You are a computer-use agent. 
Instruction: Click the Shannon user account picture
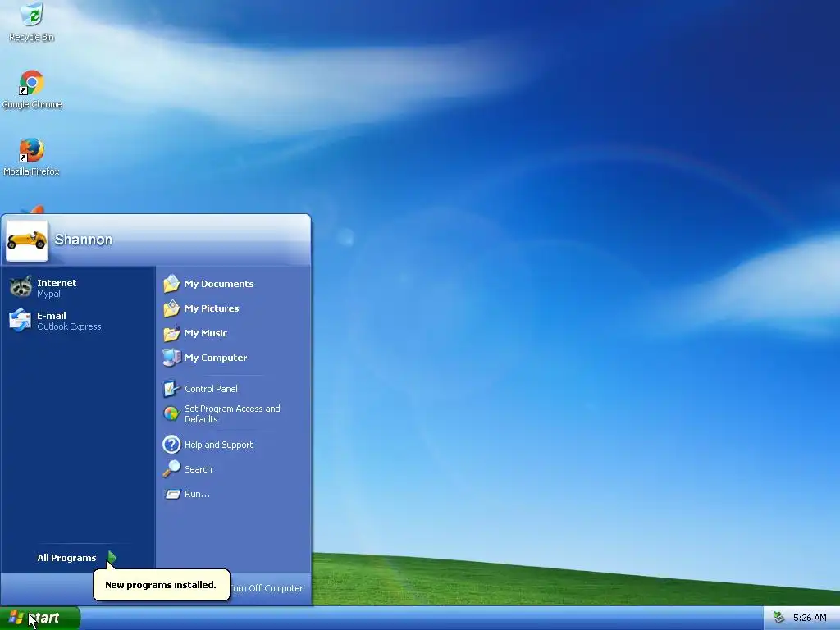point(27,240)
